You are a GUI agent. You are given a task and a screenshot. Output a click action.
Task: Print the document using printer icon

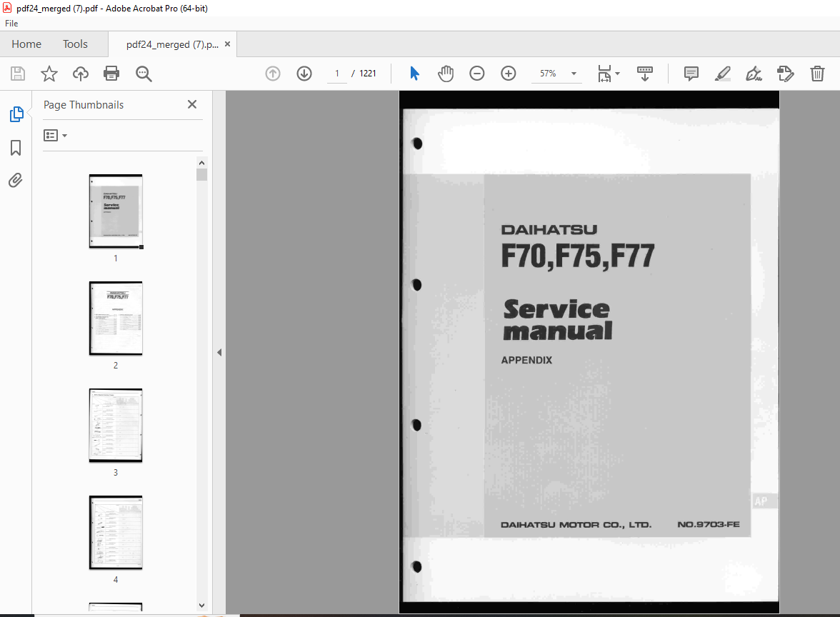tap(111, 74)
